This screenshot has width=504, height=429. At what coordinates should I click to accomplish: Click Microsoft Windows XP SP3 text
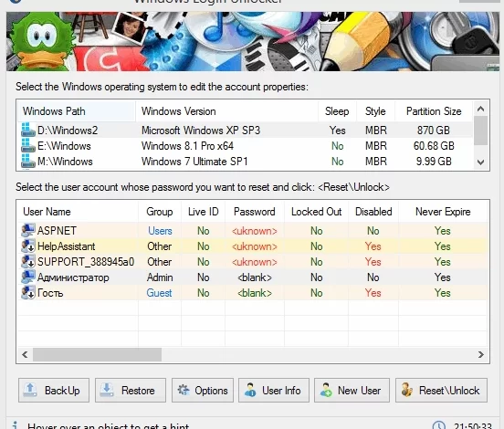pyautogui.click(x=201, y=131)
